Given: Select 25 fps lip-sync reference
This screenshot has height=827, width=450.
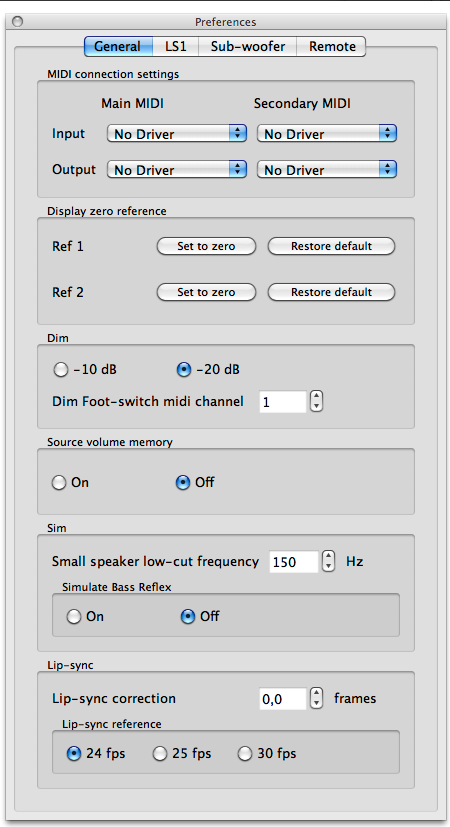Looking at the screenshot, I should [x=160, y=754].
